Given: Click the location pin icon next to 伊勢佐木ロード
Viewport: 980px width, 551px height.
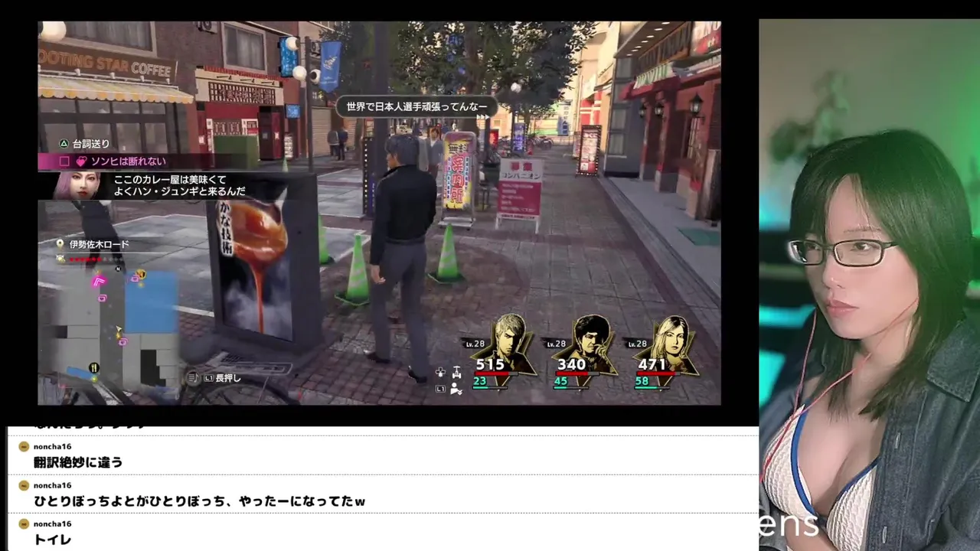Looking at the screenshot, I should 60,244.
